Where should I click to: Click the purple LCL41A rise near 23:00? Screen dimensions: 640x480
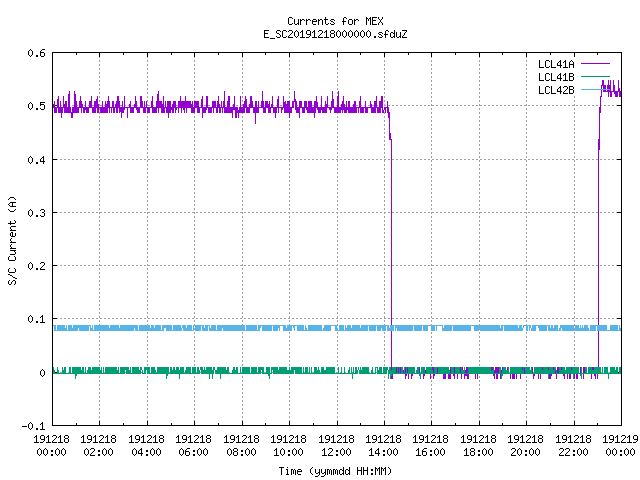599,245
